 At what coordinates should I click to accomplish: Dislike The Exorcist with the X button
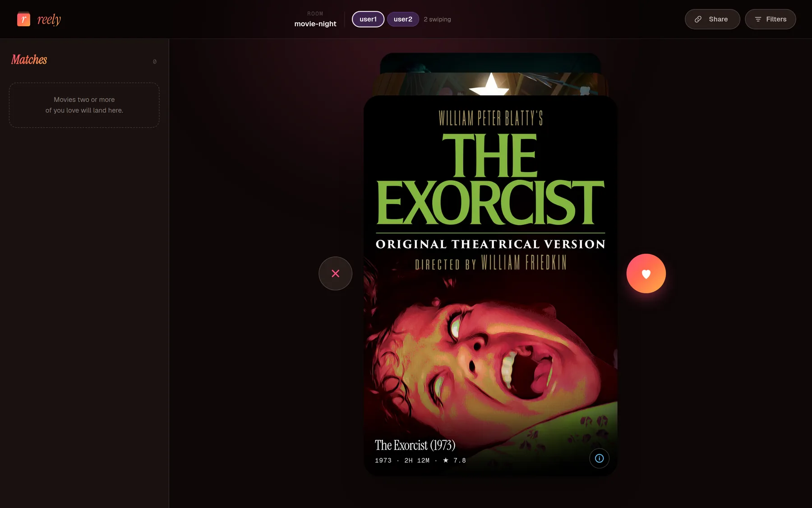(x=335, y=273)
